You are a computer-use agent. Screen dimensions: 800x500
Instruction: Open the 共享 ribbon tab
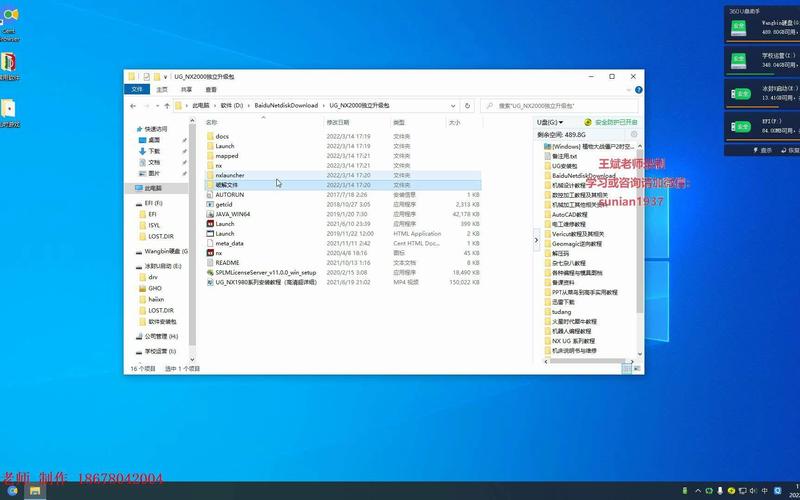click(186, 89)
